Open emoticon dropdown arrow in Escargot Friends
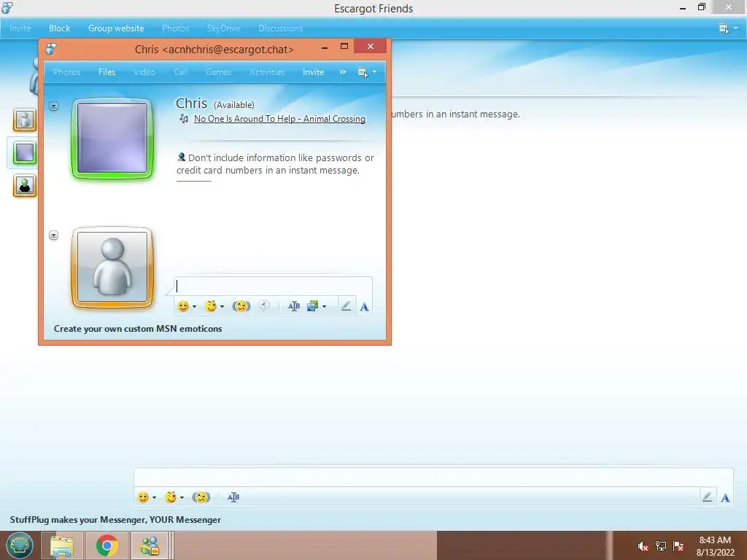The height and width of the screenshot is (560, 747). coord(155,497)
